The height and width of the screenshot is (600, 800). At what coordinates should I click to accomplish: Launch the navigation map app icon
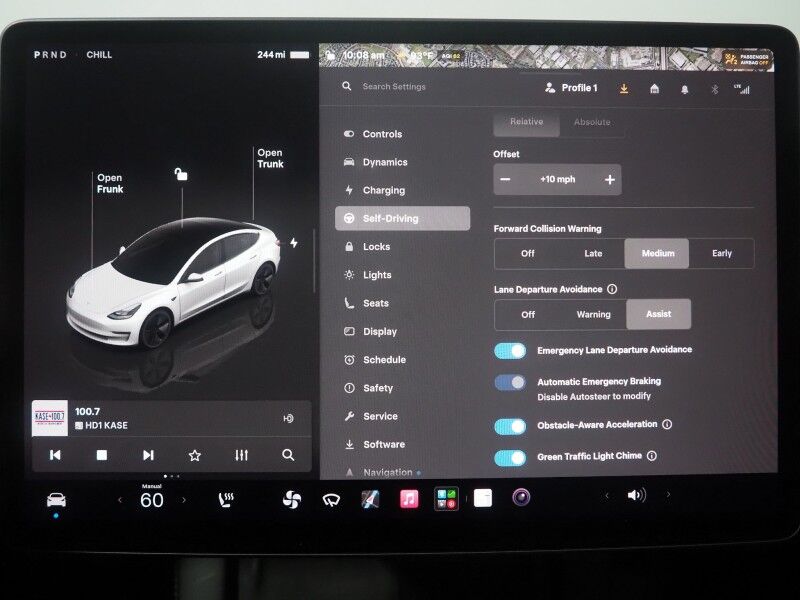pos(370,499)
